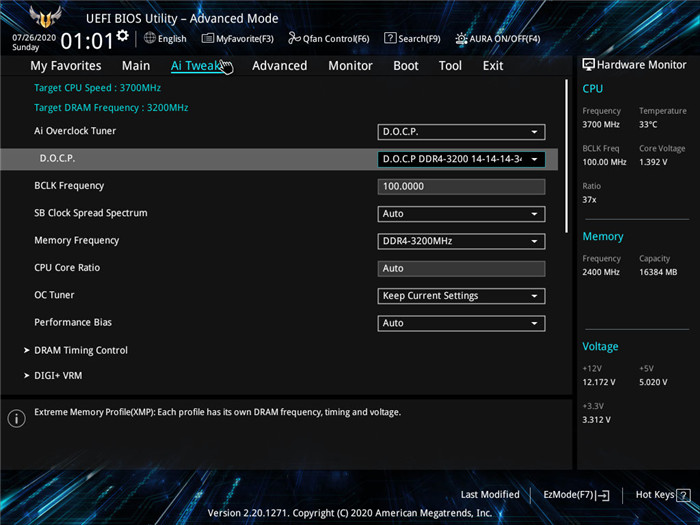
Task: Open the Ai Overclock Tuner dropdown
Action: [461, 132]
